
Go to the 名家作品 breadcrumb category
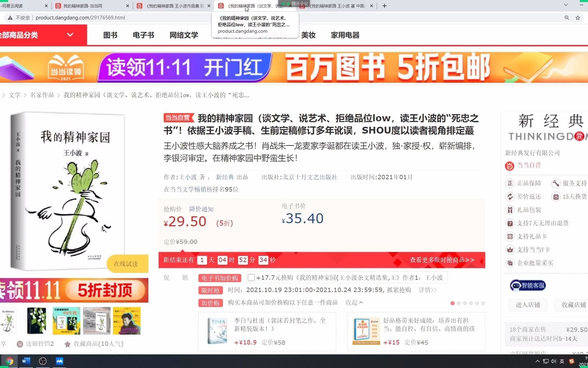click(x=42, y=95)
